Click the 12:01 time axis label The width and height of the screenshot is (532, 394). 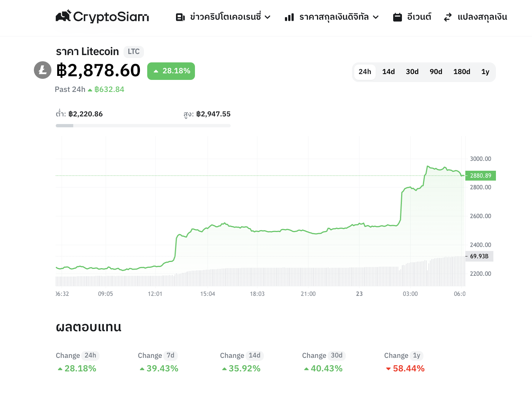click(x=155, y=294)
